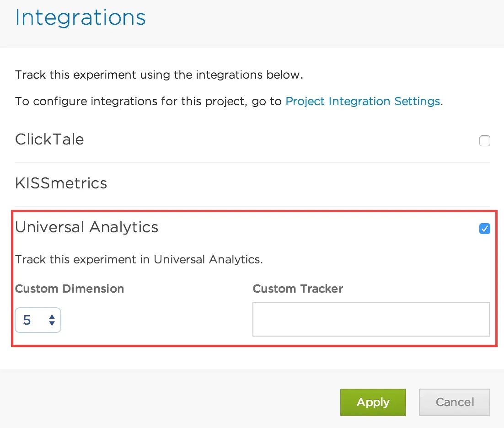Open the Custom Dimension dropdown
This screenshot has width=504, height=428.
tap(38, 320)
